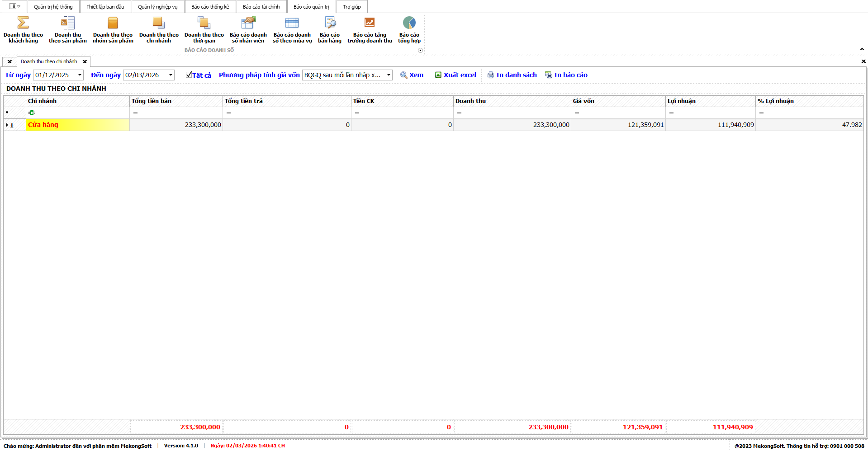Open Doanh thu theo khách hàng report

[x=23, y=30]
